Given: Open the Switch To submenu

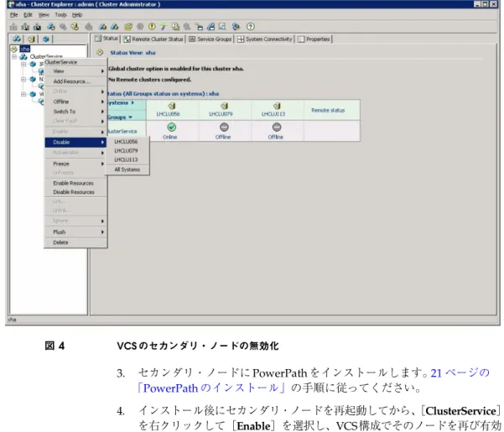Looking at the screenshot, I should point(75,112).
